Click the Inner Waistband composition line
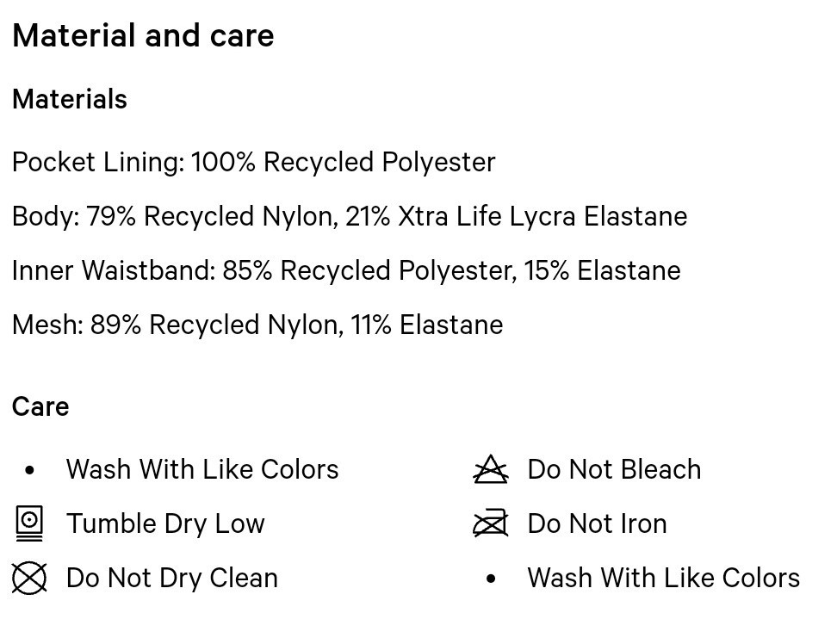 pos(346,271)
